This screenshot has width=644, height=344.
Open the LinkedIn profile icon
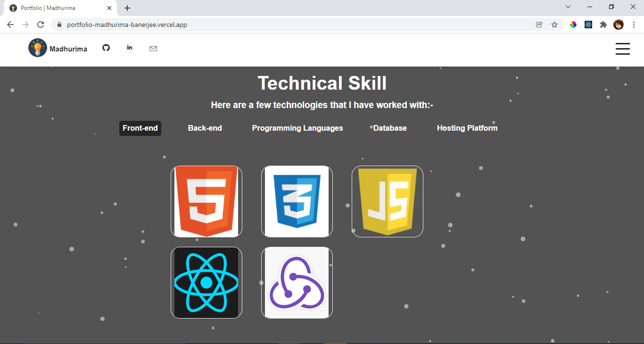point(130,48)
